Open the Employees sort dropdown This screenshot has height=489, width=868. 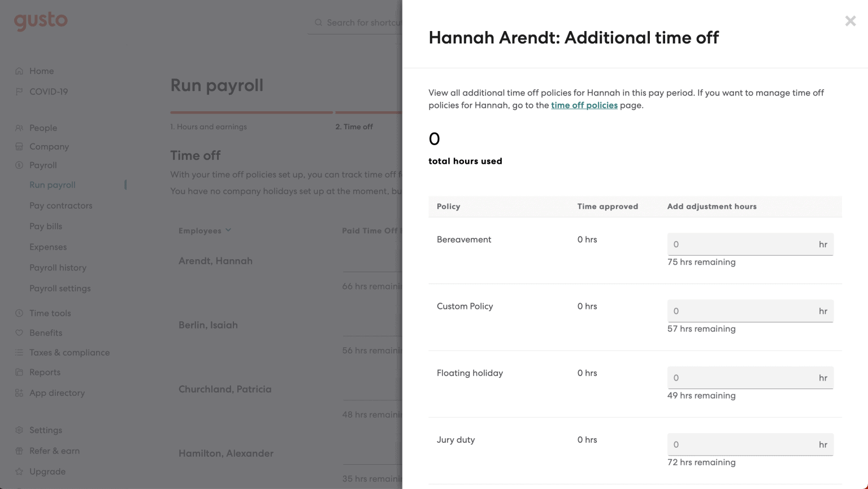(205, 230)
